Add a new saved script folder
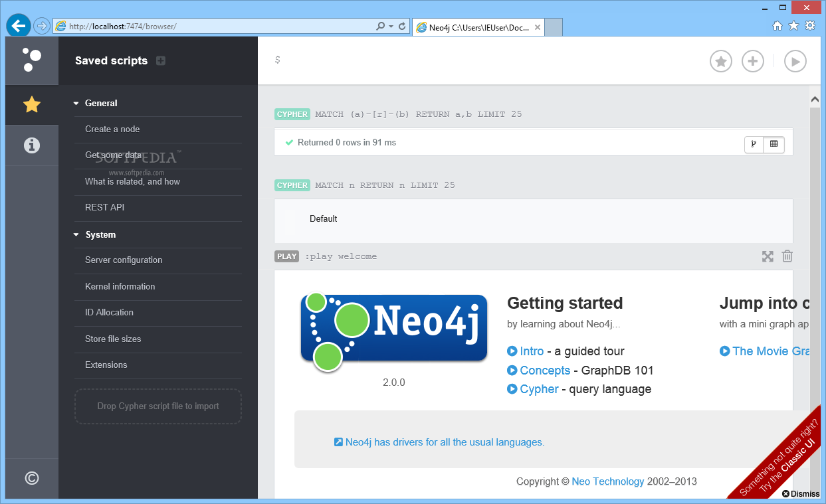This screenshot has height=504, width=826. 161,60
